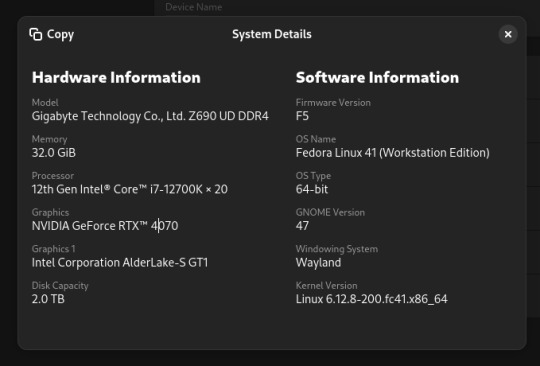Click the GNOME Version label
Screen dimensions: 540x366
click(x=330, y=212)
